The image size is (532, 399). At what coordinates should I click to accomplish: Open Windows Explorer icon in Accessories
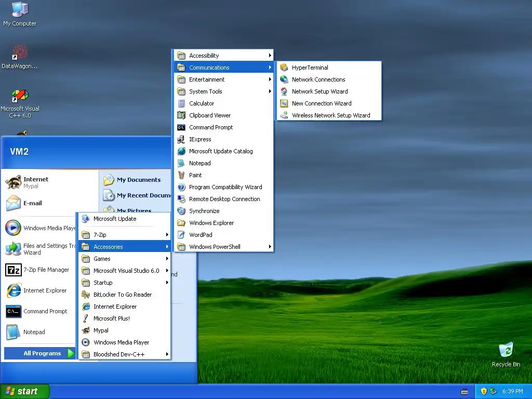click(181, 223)
